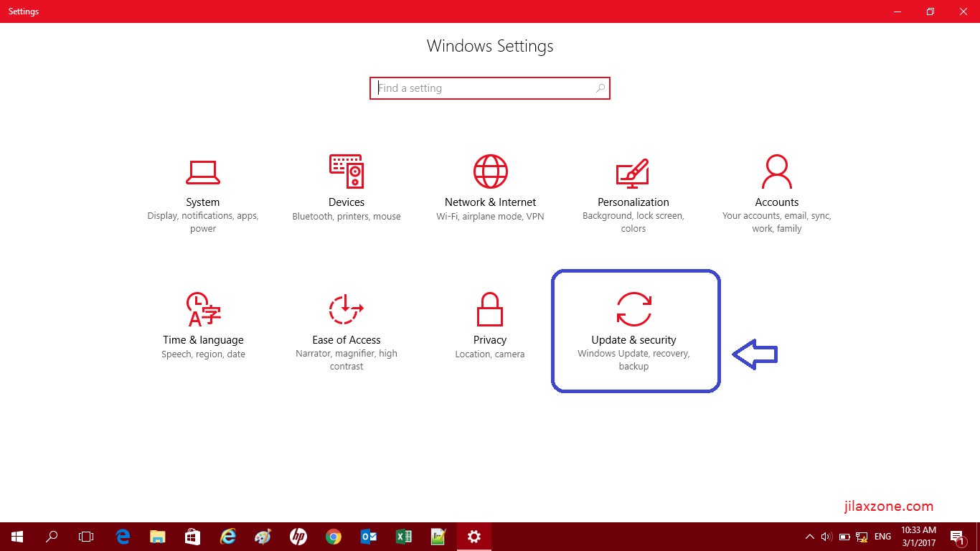
Task: Open Task View from the taskbar
Action: [86, 537]
